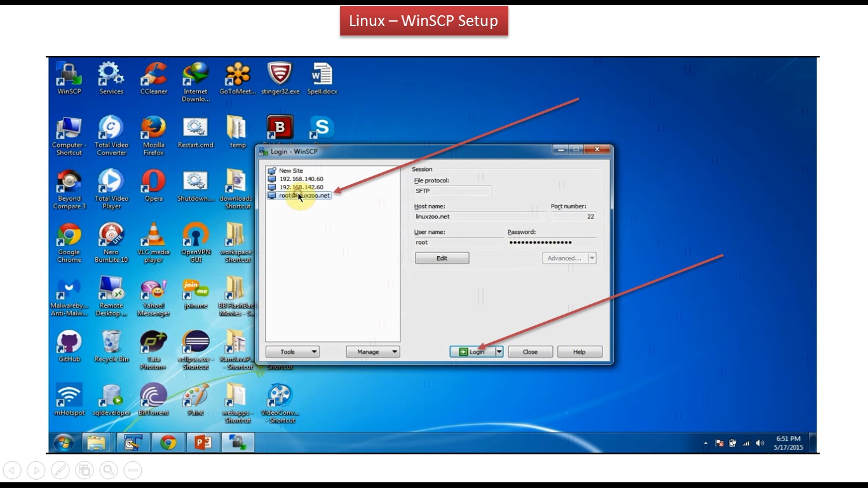Image resolution: width=868 pixels, height=488 pixels.
Task: Click the Edit button in Login dialog
Action: pyautogui.click(x=442, y=258)
